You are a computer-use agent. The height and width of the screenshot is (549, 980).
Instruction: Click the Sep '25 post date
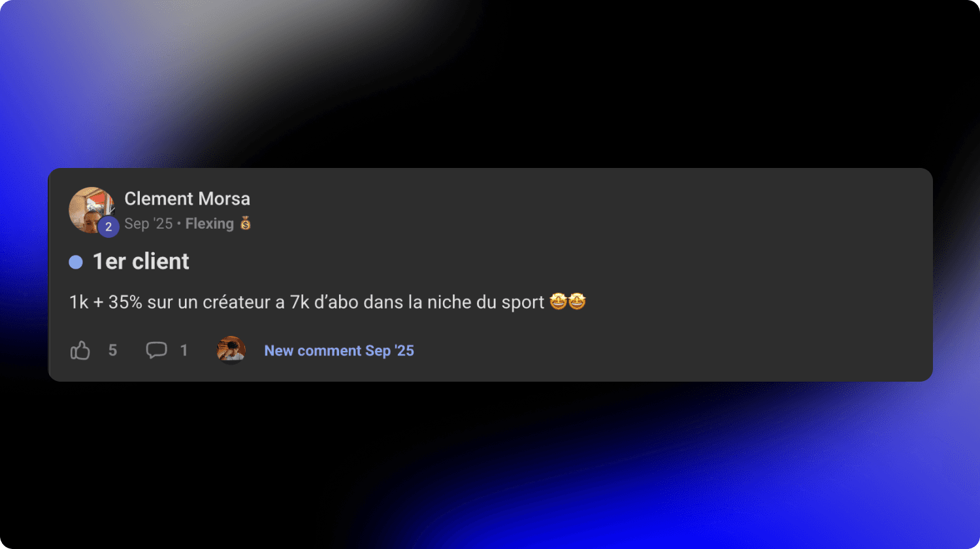click(x=148, y=224)
